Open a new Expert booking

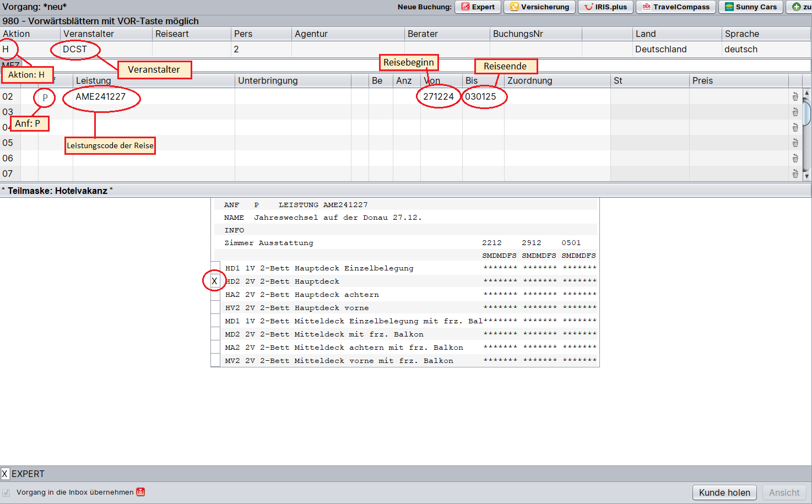click(x=478, y=7)
